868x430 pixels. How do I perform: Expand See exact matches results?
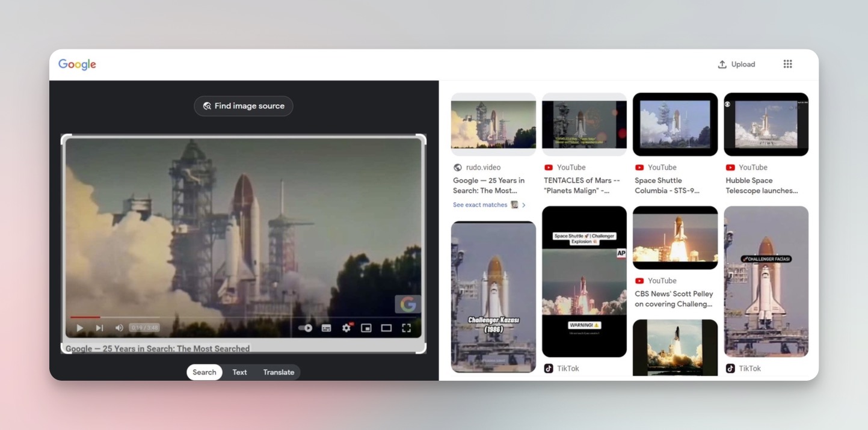pyautogui.click(x=480, y=204)
